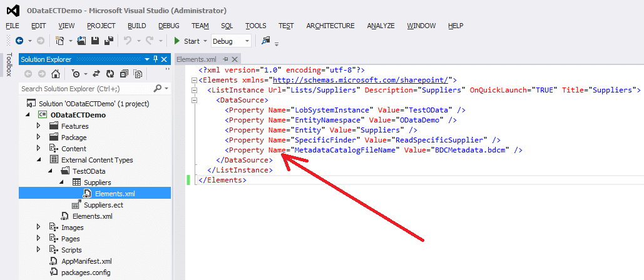Expand the Package folder node

[39, 137]
